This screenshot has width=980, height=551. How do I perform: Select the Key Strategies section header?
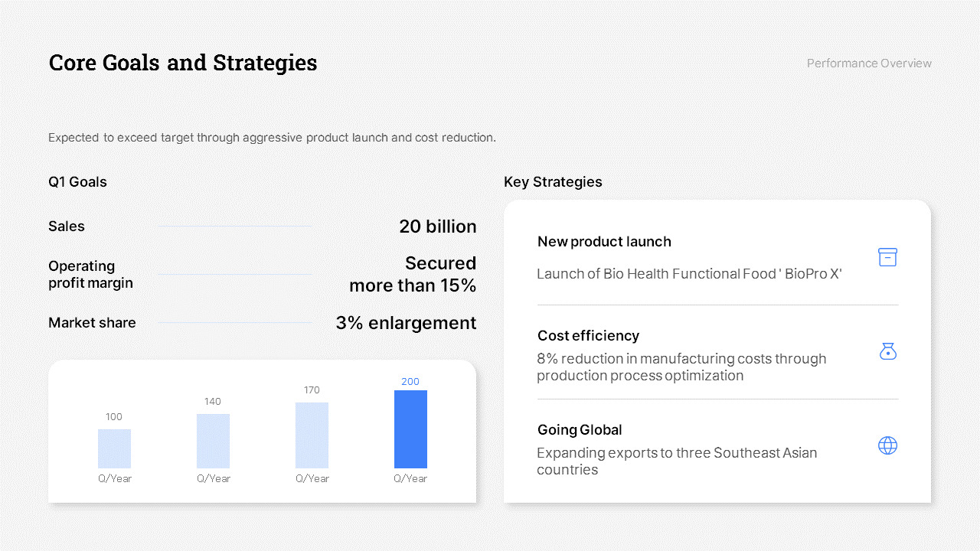point(553,181)
